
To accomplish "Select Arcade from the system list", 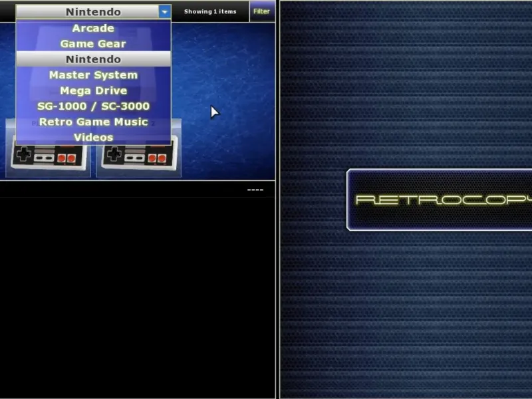I will (93, 28).
